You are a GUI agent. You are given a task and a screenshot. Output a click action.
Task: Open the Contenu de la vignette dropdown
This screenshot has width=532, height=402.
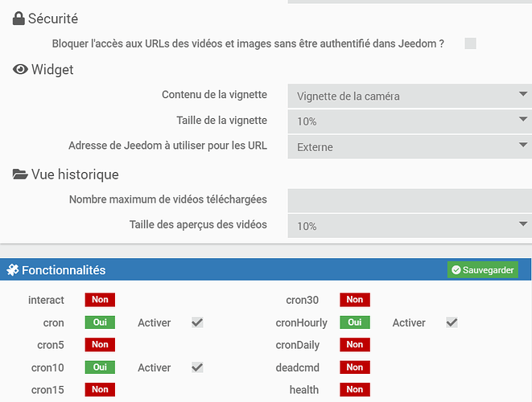click(x=409, y=96)
